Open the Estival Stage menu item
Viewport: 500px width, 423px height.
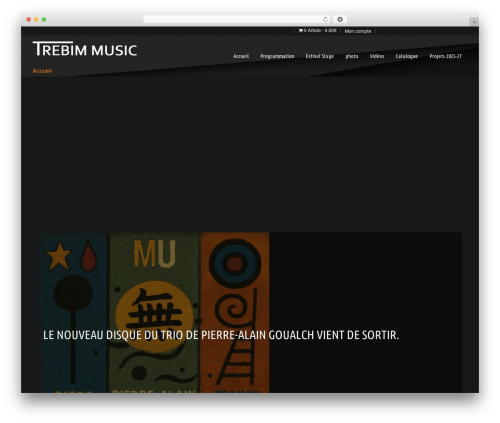(x=320, y=56)
